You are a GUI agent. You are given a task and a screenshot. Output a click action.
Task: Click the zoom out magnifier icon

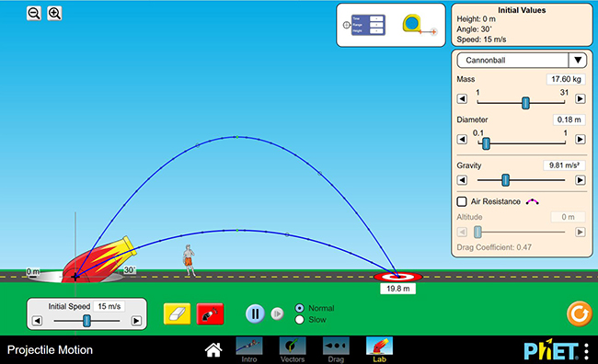(x=34, y=14)
